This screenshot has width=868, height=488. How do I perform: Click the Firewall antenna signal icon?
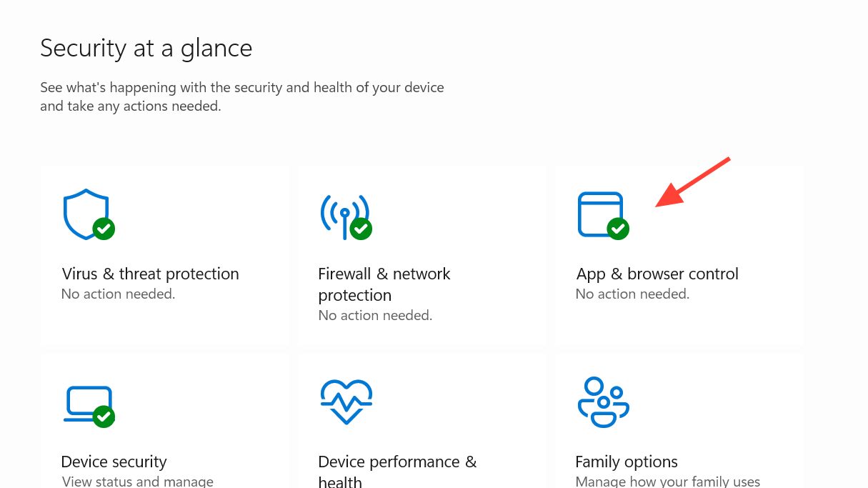343,212
